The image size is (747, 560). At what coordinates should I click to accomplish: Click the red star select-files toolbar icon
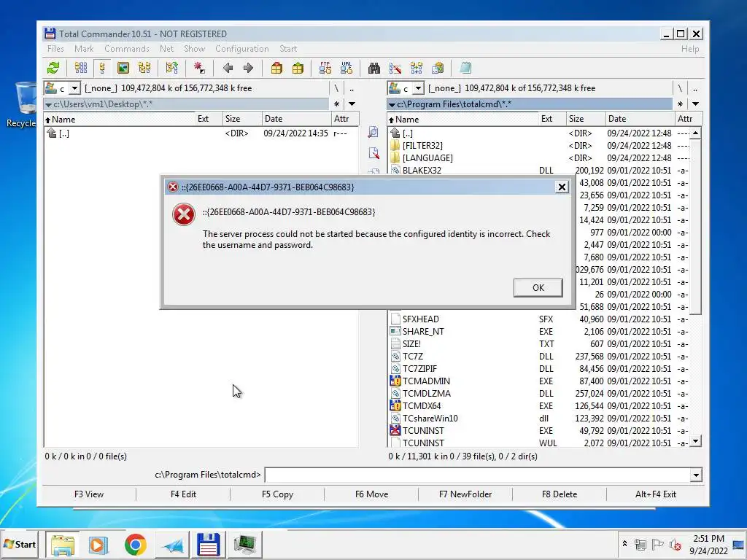pyautogui.click(x=199, y=68)
